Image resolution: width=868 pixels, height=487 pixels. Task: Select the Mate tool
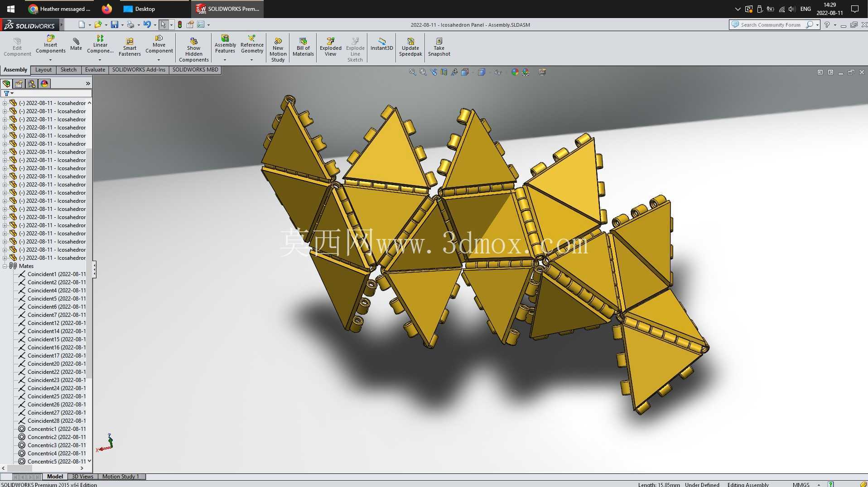click(x=76, y=44)
